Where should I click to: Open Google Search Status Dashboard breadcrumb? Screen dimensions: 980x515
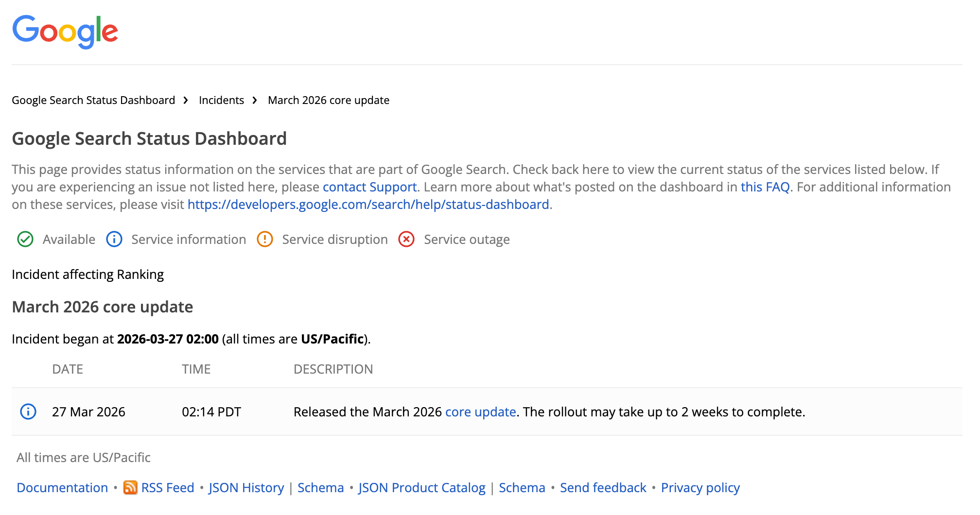click(x=93, y=100)
